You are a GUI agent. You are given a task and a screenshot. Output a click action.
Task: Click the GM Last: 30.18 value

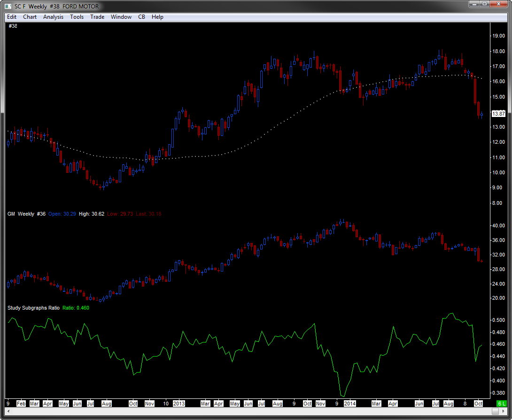(x=148, y=214)
